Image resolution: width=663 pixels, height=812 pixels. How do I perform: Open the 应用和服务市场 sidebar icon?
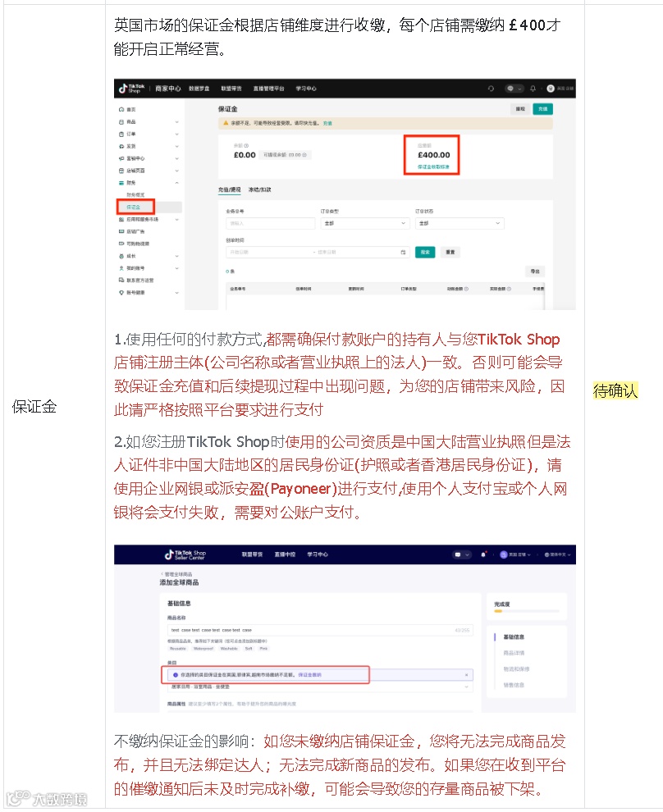coord(121,220)
